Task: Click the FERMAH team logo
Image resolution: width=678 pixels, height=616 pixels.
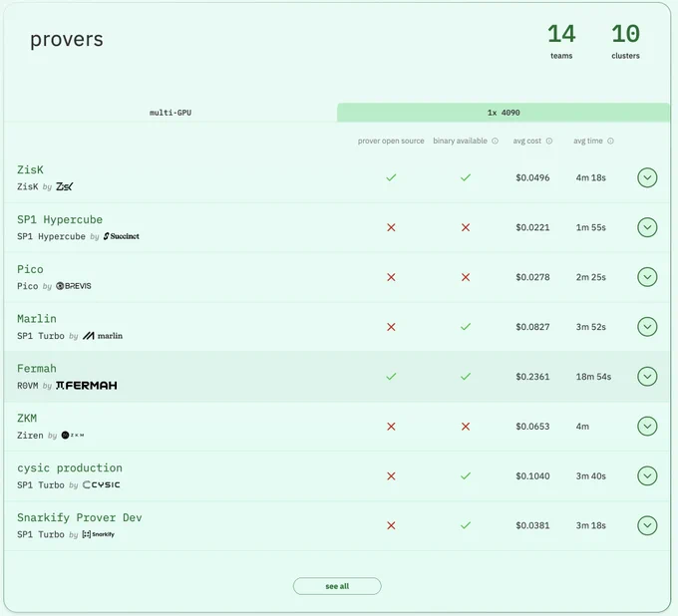Action: click(x=87, y=385)
